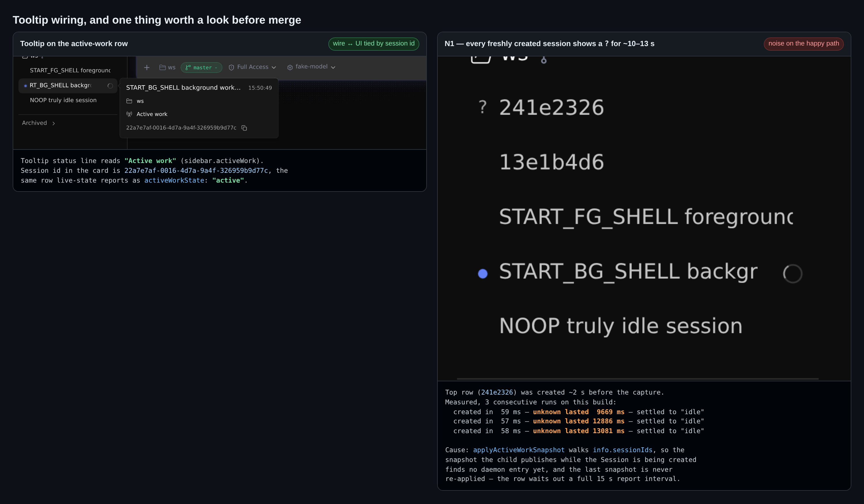
Task: Click the large spinner ring after START_BG_SHELL backgr
Action: point(793,274)
